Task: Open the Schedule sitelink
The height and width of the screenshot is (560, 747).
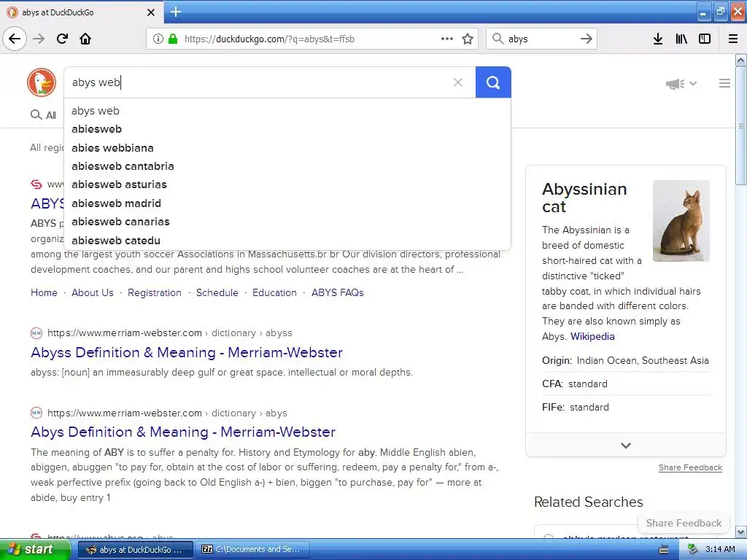Action: pyautogui.click(x=217, y=292)
